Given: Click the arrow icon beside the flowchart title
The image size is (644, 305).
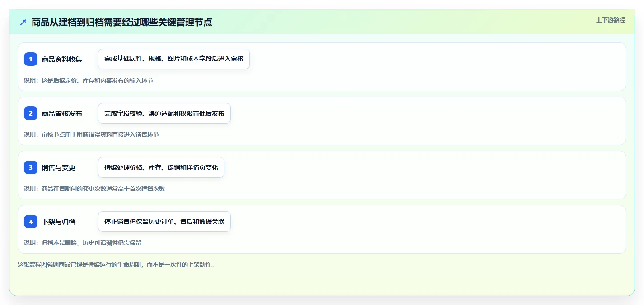Looking at the screenshot, I should (x=23, y=22).
